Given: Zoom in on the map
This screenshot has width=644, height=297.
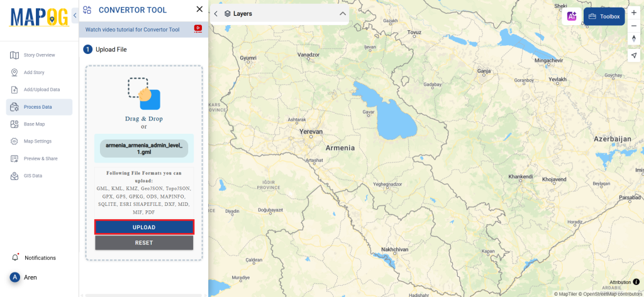Looking at the screenshot, I should tap(634, 13).
